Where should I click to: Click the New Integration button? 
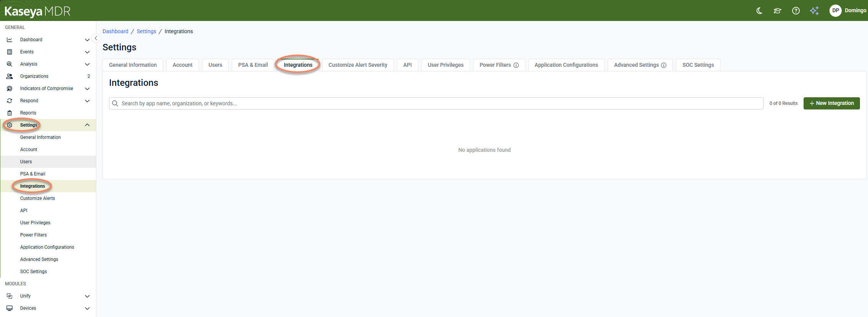[x=831, y=103]
